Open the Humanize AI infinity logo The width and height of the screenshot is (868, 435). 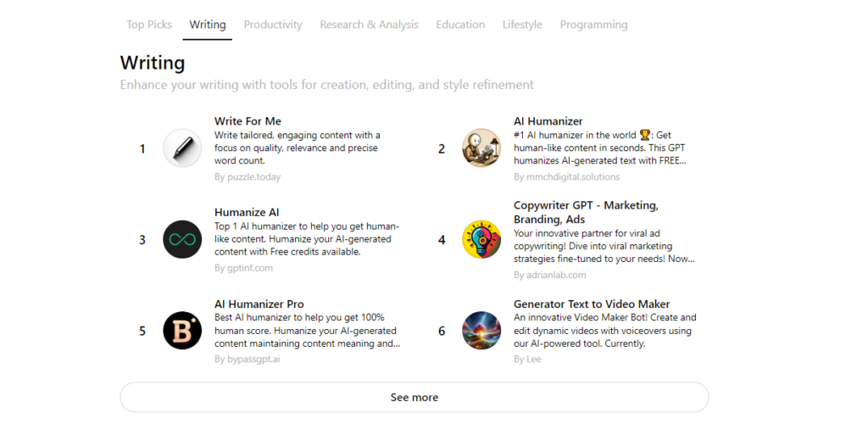coord(182,240)
